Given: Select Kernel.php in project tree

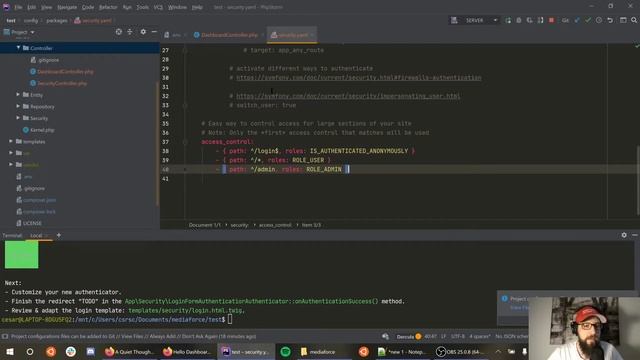Looking at the screenshot, I should click(42, 130).
